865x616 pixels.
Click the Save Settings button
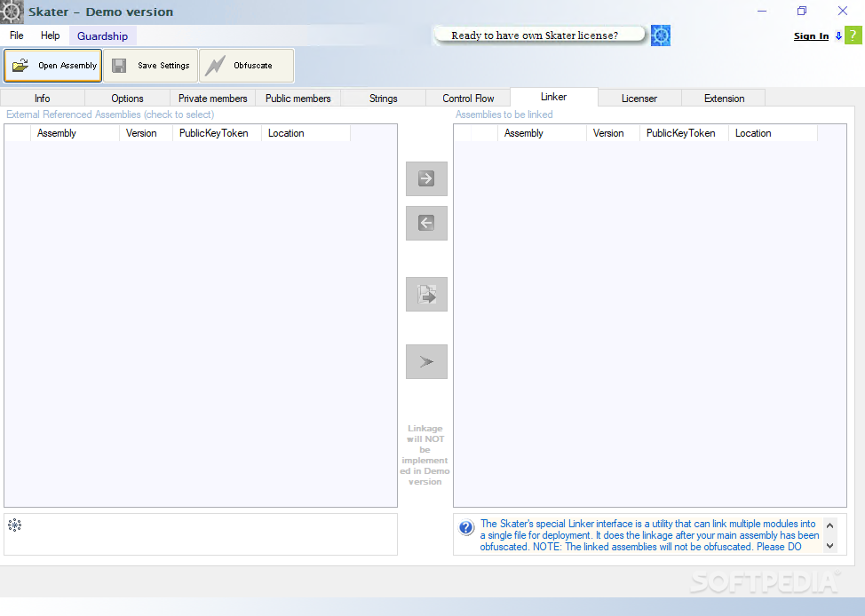(x=151, y=66)
